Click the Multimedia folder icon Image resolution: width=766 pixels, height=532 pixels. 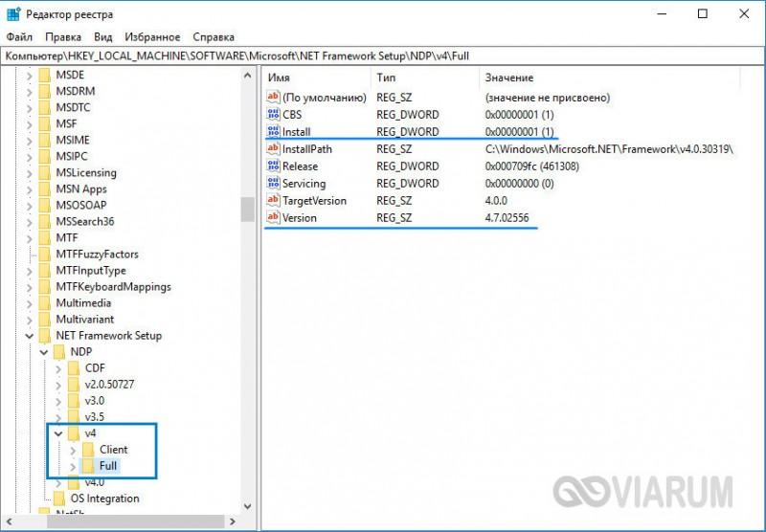[x=44, y=303]
